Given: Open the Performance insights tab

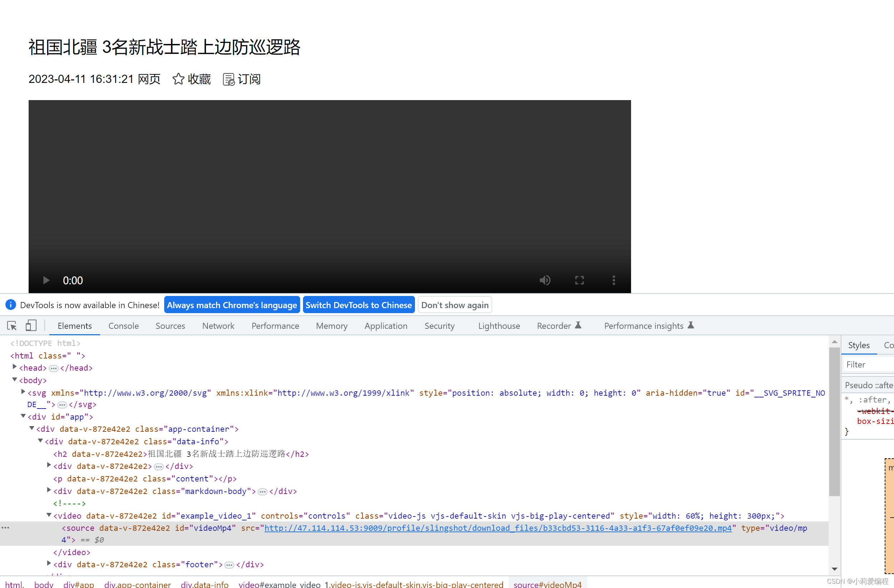Looking at the screenshot, I should pos(649,326).
